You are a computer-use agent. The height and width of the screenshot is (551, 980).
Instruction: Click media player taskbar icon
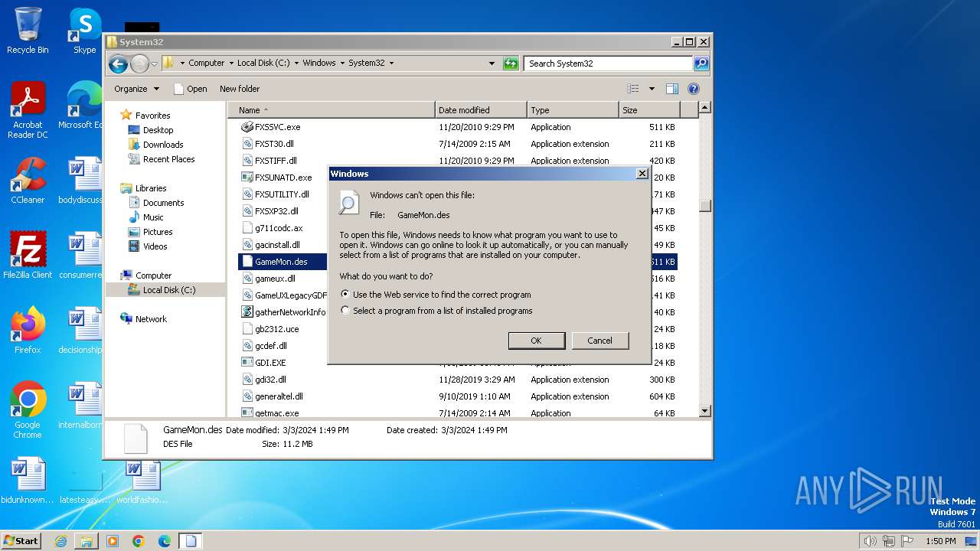(x=113, y=541)
